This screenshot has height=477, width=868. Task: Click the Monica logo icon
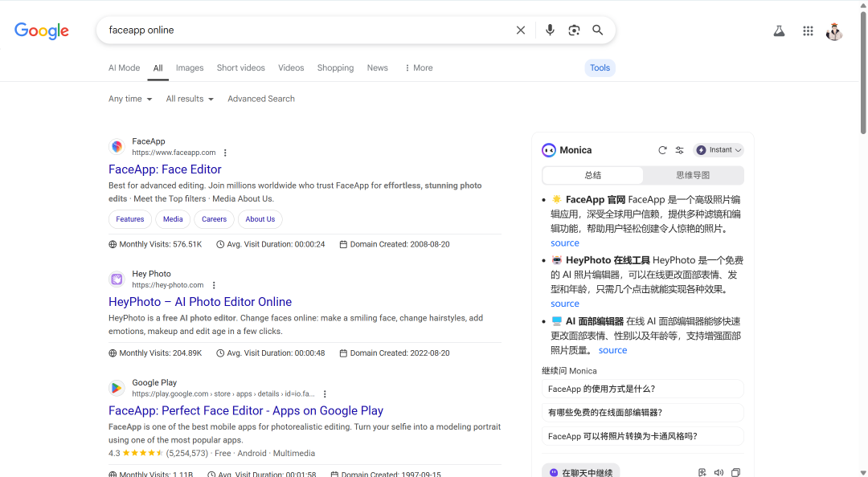(x=549, y=150)
